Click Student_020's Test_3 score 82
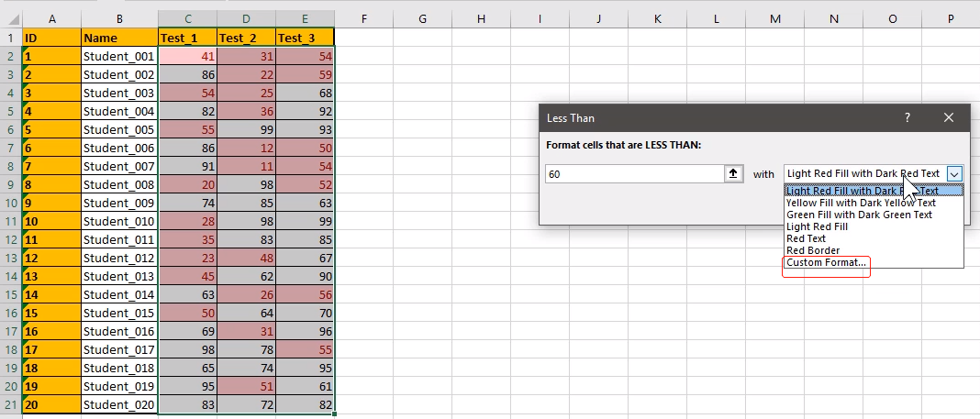Image resolution: width=980 pixels, height=419 pixels. coord(305,404)
